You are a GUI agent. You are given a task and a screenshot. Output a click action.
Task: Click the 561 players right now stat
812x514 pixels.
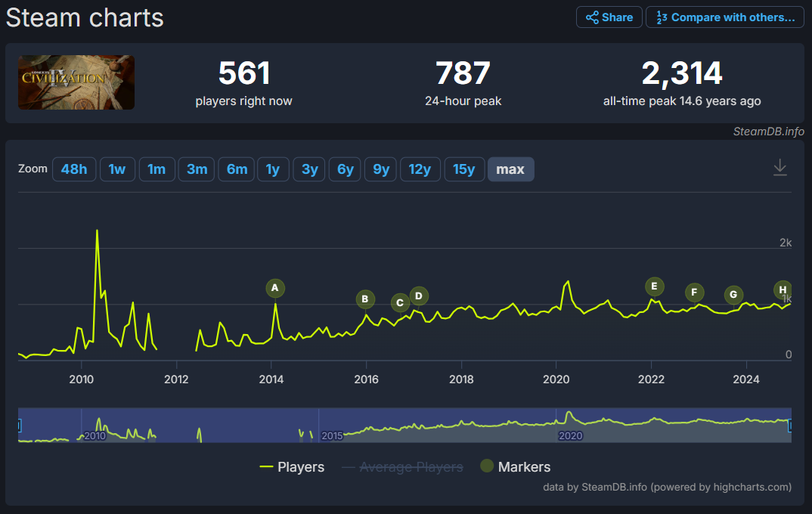click(244, 82)
